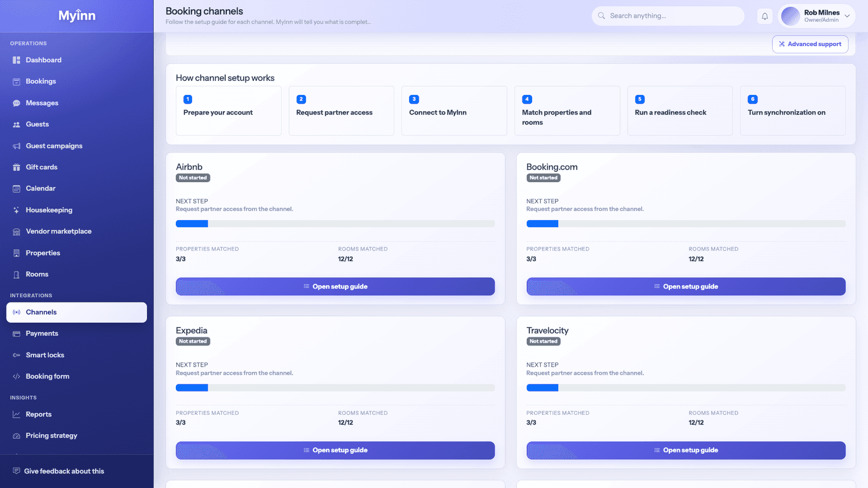Click the Payments card icon

[x=16, y=333]
